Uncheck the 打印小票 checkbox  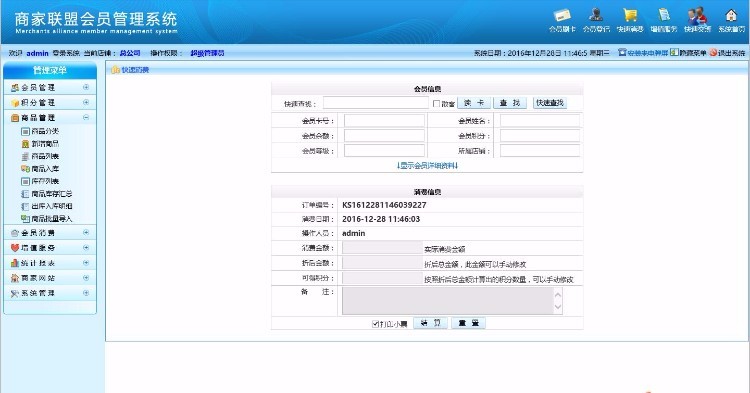pos(375,324)
